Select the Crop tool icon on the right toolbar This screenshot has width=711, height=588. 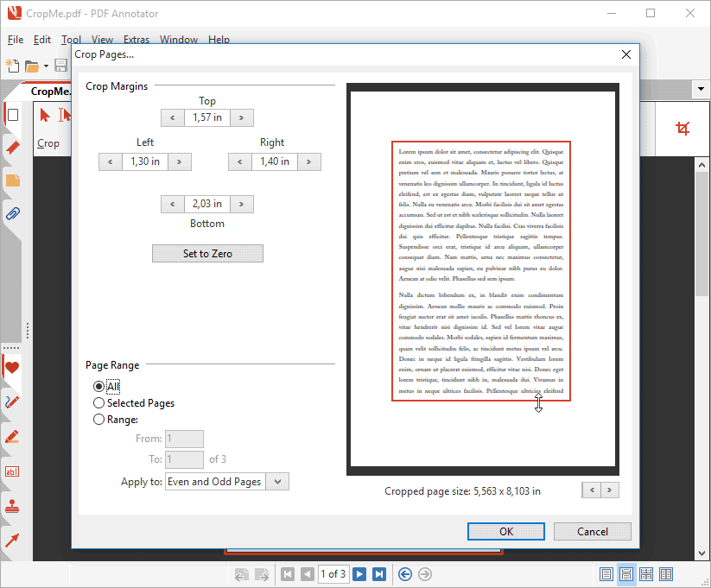(682, 128)
